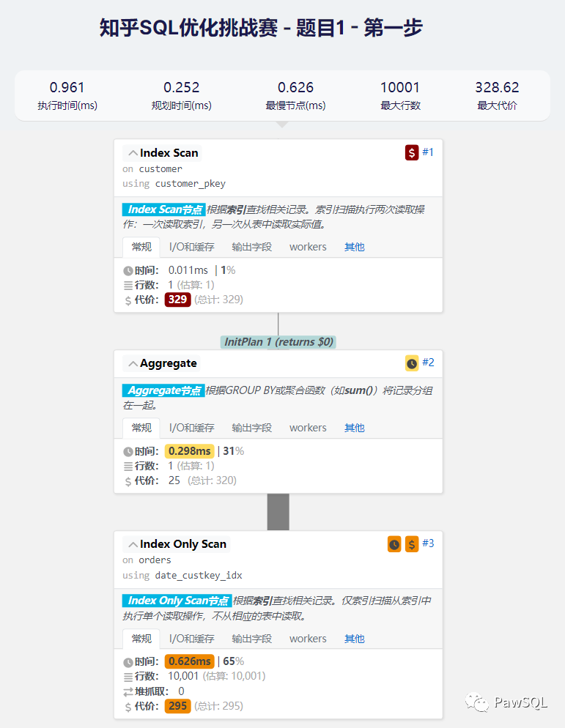Collapse the Index Only Scan node chevron

point(133,544)
